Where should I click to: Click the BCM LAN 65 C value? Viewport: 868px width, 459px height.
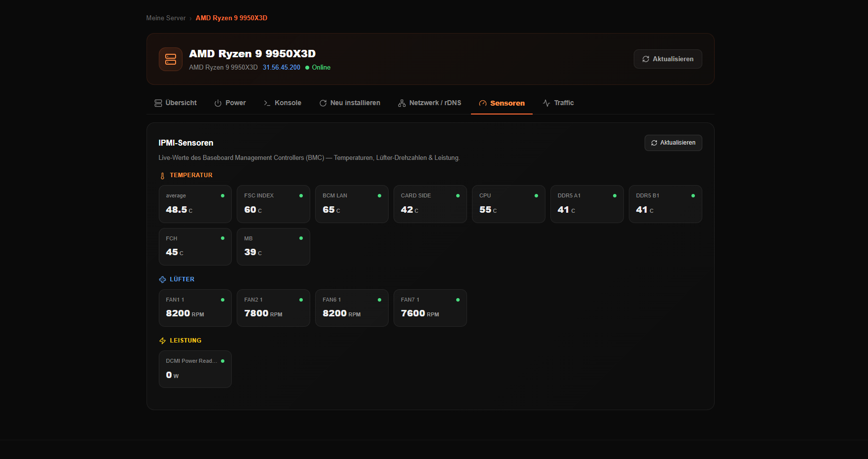[x=331, y=210]
